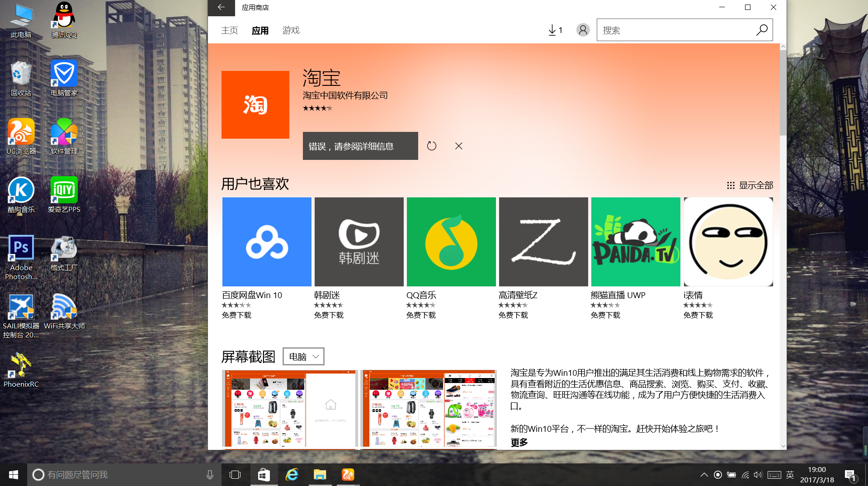Image resolution: width=868 pixels, height=486 pixels.
Task: Select 爱奇艺PPS desktop shortcut
Action: [64, 195]
